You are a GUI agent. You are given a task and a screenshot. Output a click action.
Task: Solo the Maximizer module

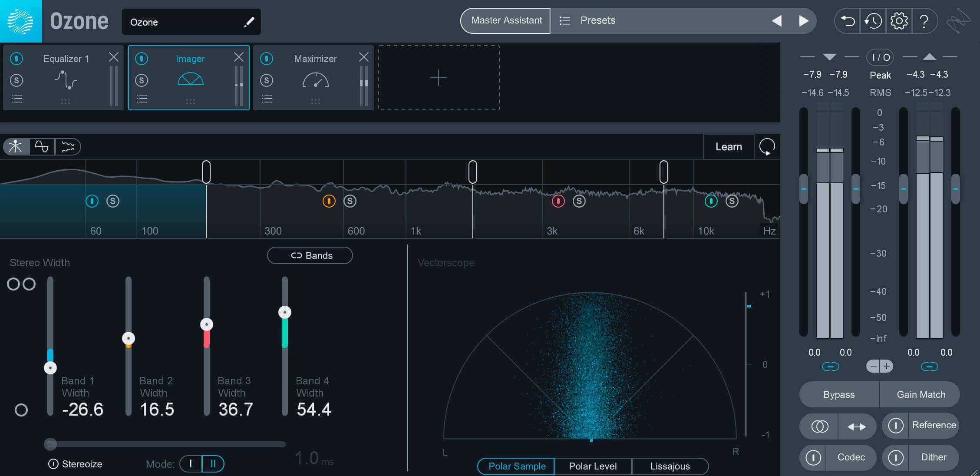tap(267, 80)
